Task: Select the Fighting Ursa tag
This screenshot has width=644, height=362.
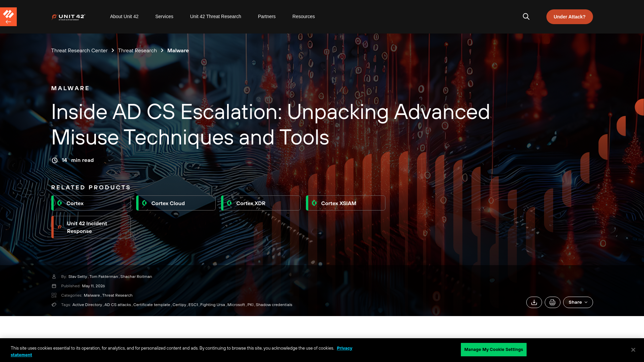Action: point(213,305)
